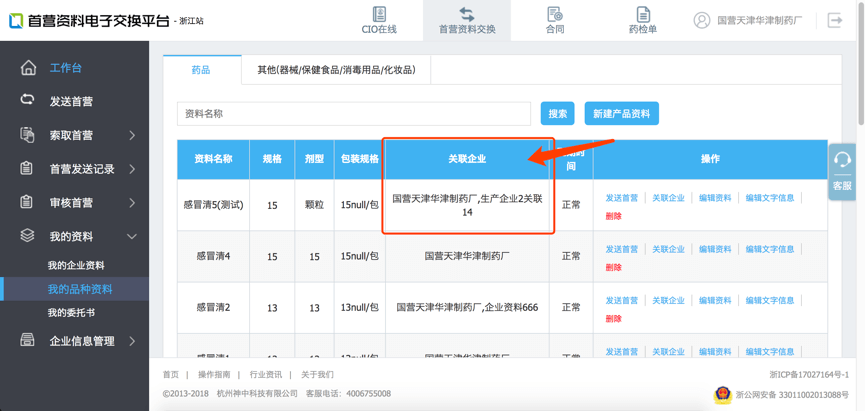The width and height of the screenshot is (865, 411).
Task: Open 药检单 document icon
Action: click(x=643, y=14)
